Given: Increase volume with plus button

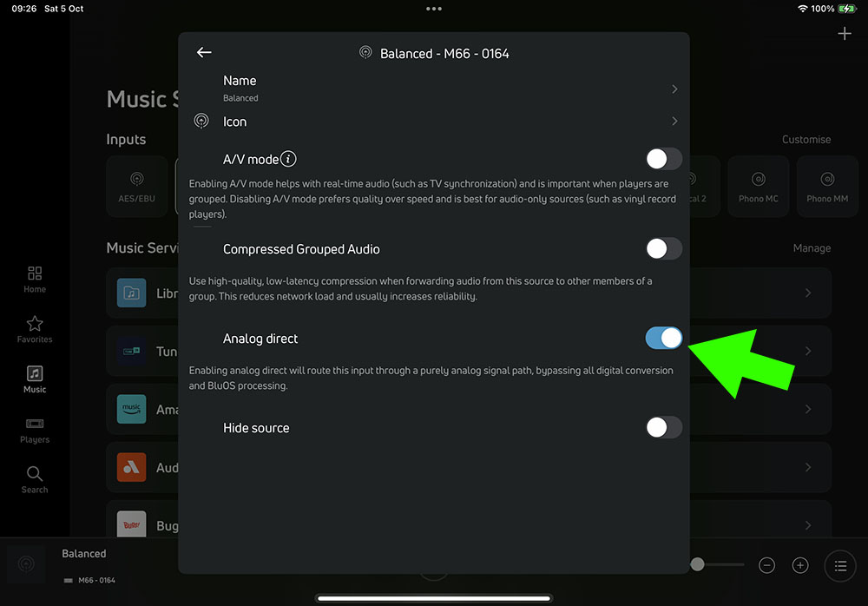Looking at the screenshot, I should pyautogui.click(x=800, y=565).
